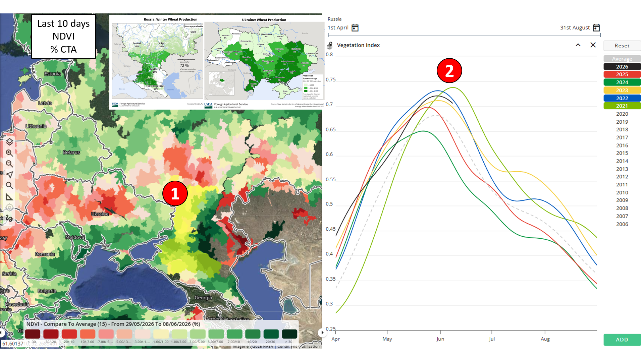Click the Reset button
This screenshot has height=362, width=644.
[622, 46]
